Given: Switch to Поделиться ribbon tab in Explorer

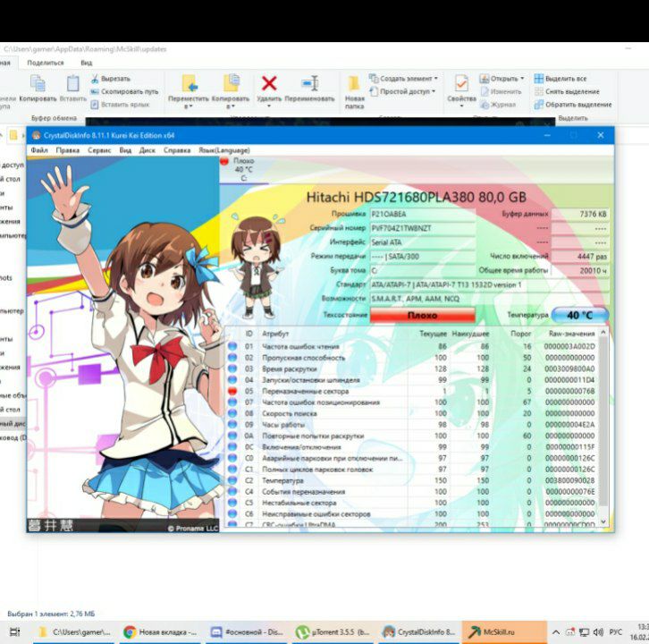Looking at the screenshot, I should 46,63.
